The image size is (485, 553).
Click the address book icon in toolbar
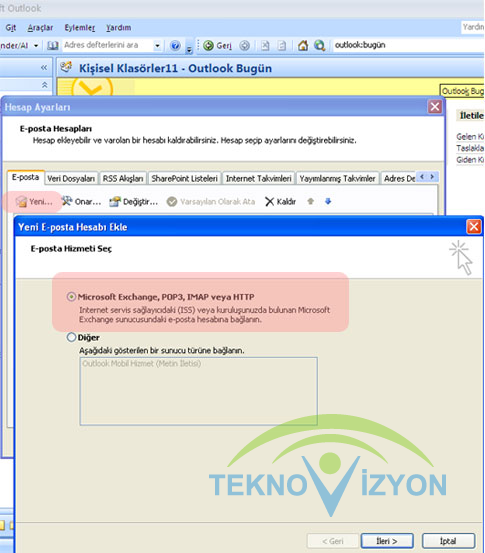53,45
